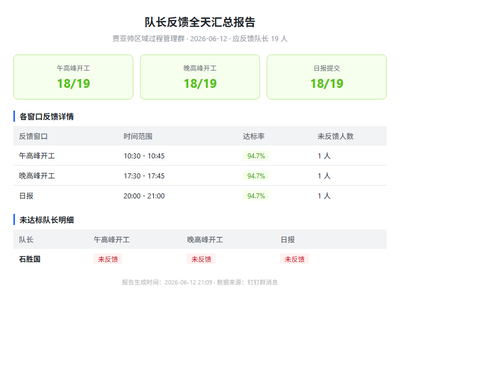Click the 日报 header in 未达标队长明细 table
Screen dimensions: 500x389
(288, 240)
